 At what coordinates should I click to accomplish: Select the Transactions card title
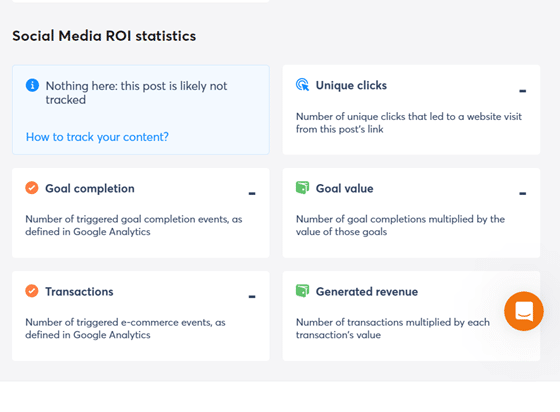pyautogui.click(x=79, y=292)
